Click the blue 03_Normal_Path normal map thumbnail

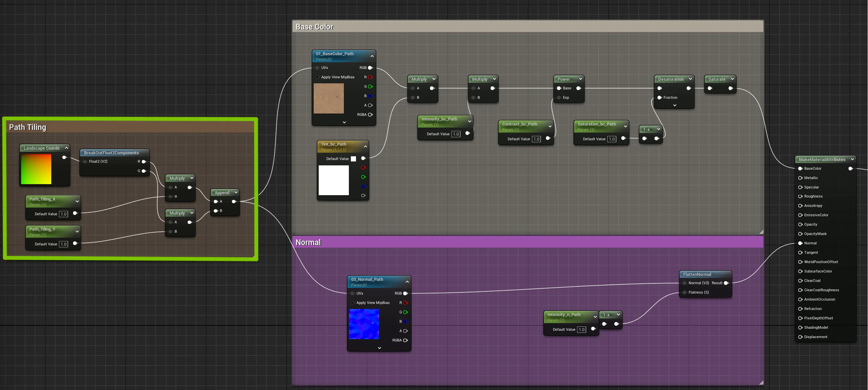click(364, 324)
